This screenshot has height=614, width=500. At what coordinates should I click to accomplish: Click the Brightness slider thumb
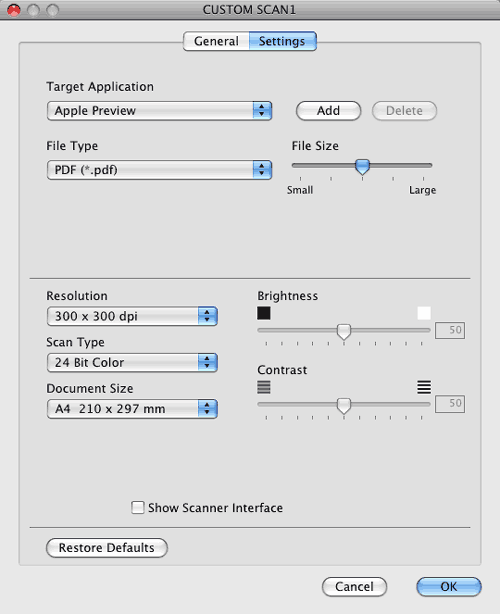pos(344,332)
